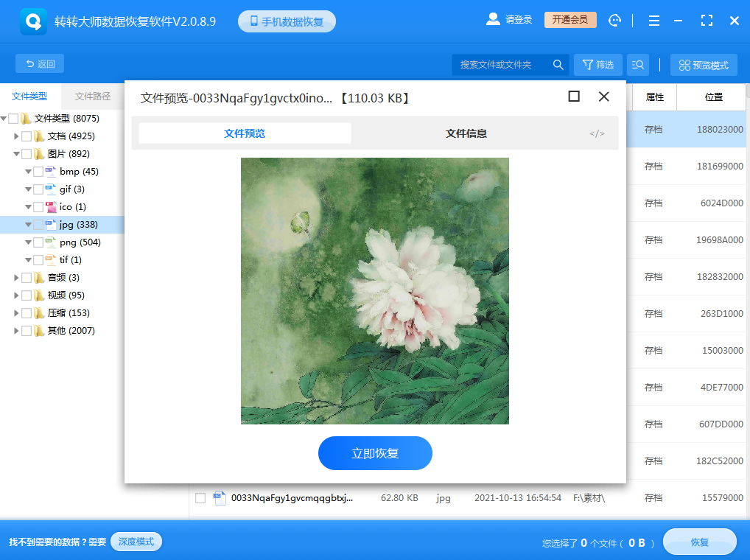
Task: Click the png file type icon
Action: point(51,242)
